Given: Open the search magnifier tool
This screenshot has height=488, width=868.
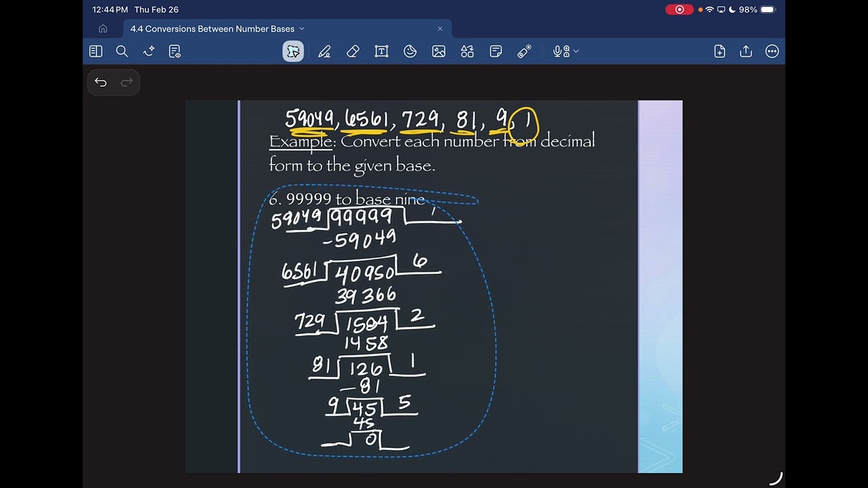Looking at the screenshot, I should coord(122,51).
